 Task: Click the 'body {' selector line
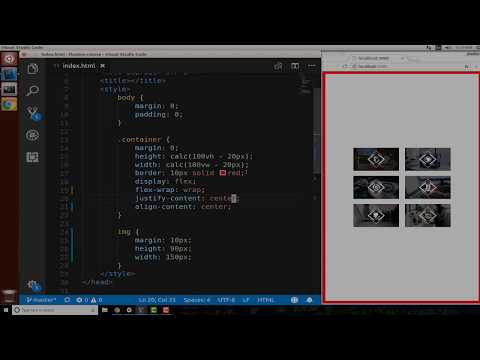pyautogui.click(x=130, y=98)
